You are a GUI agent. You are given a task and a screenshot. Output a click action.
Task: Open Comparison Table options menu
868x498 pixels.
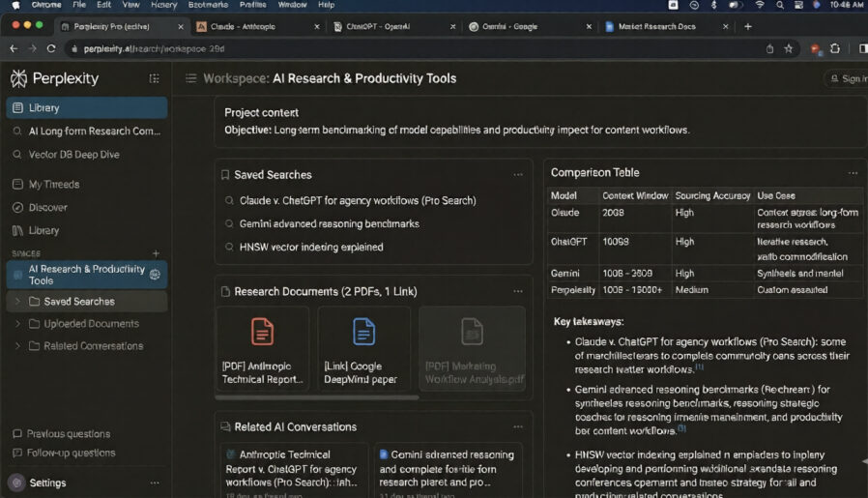point(854,173)
